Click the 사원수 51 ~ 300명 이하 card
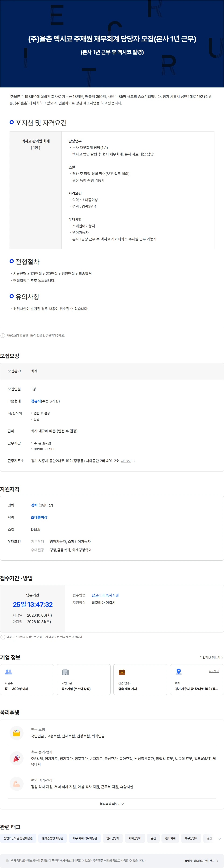The image size is (224, 868). [x=27, y=679]
